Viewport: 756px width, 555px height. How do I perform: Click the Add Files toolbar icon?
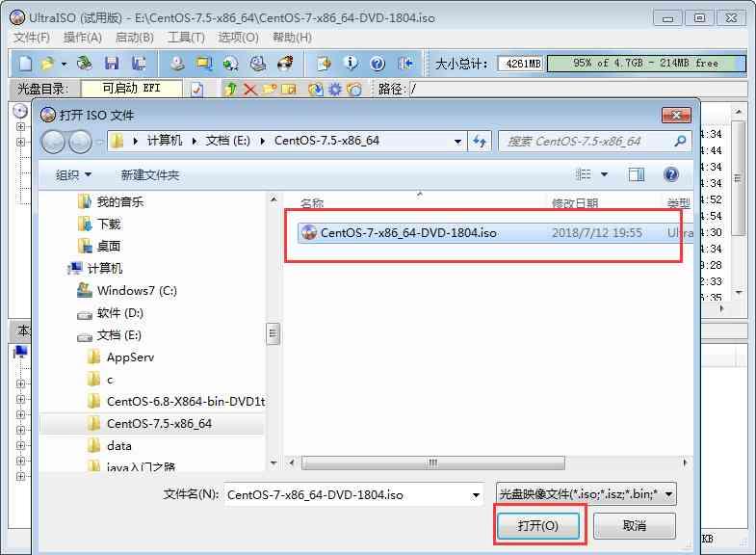click(x=324, y=64)
